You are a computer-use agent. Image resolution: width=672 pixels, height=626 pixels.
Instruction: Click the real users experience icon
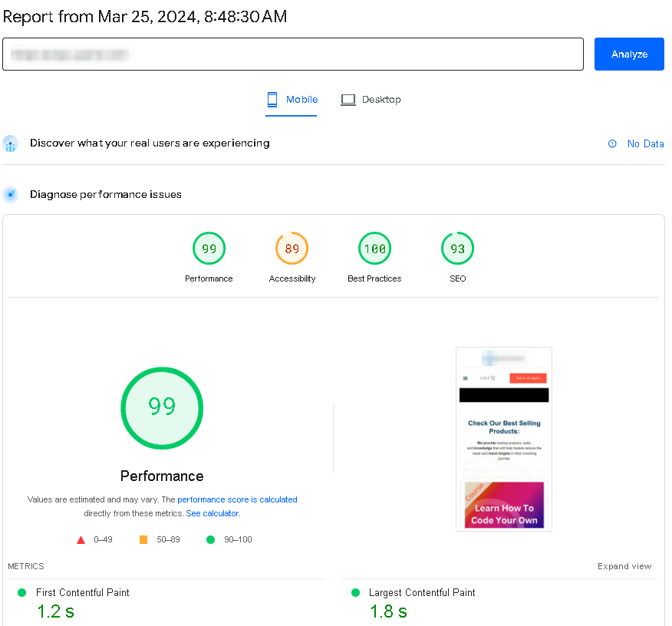click(10, 143)
